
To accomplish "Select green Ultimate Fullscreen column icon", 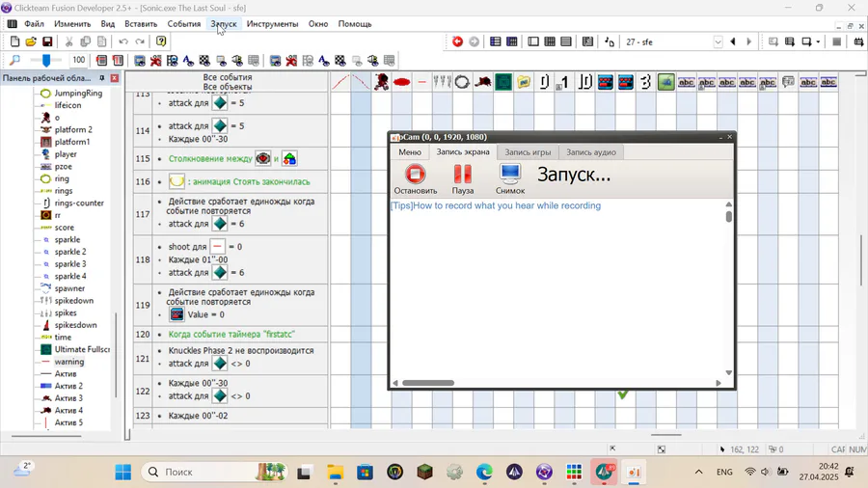I will point(503,82).
